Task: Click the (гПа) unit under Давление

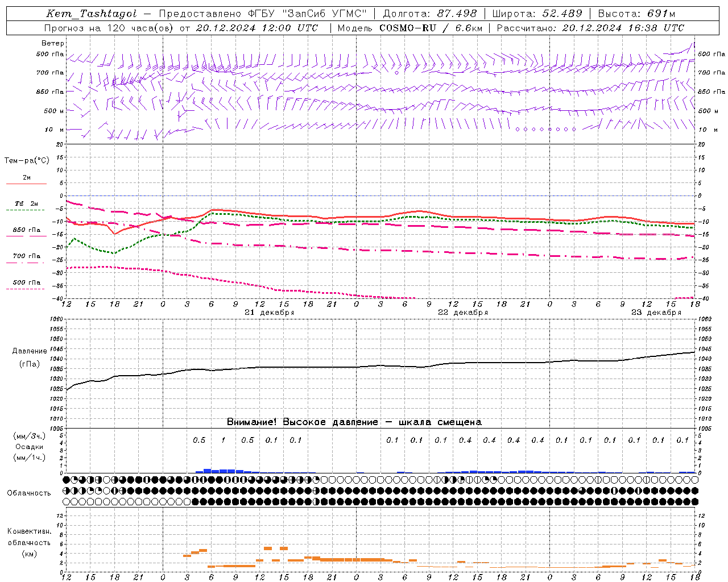Action: pyautogui.click(x=30, y=364)
